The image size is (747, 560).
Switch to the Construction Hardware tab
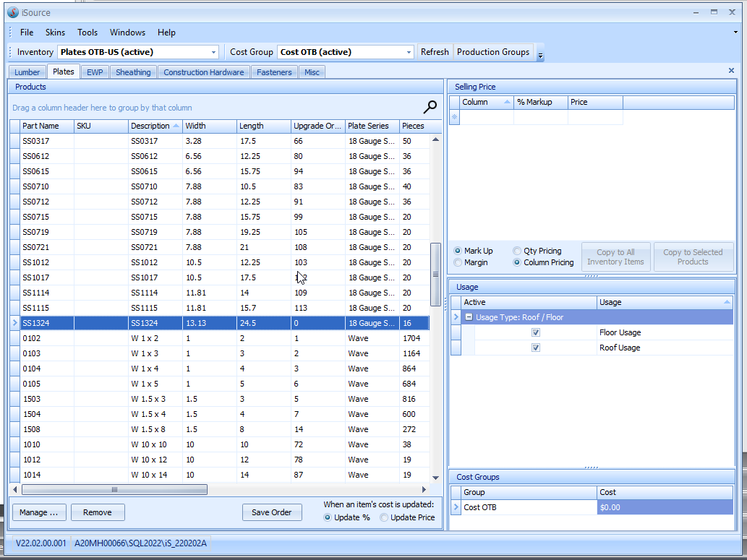pos(205,72)
